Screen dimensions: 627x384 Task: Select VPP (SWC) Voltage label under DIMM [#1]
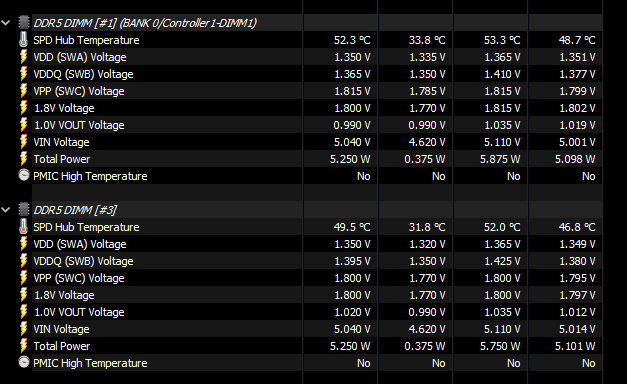click(79, 91)
